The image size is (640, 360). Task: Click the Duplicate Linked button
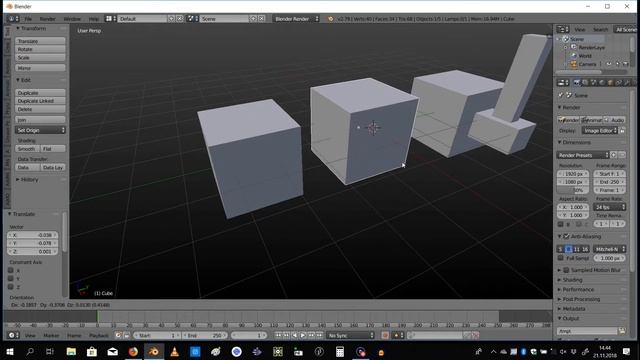(x=40, y=101)
